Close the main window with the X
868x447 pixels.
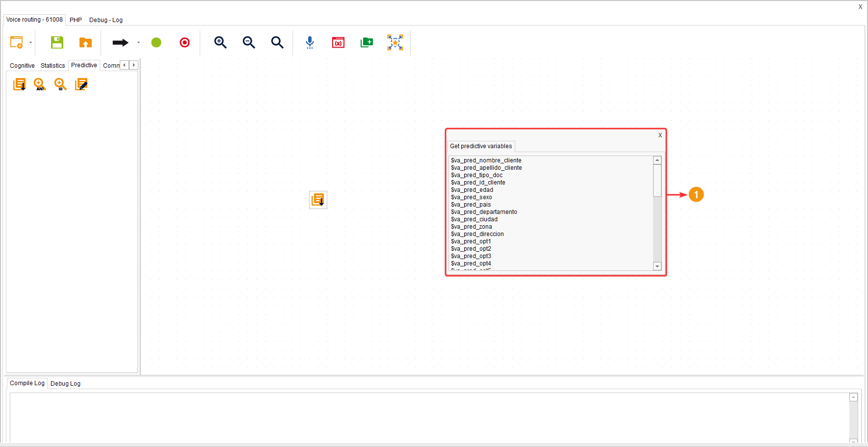coord(860,7)
